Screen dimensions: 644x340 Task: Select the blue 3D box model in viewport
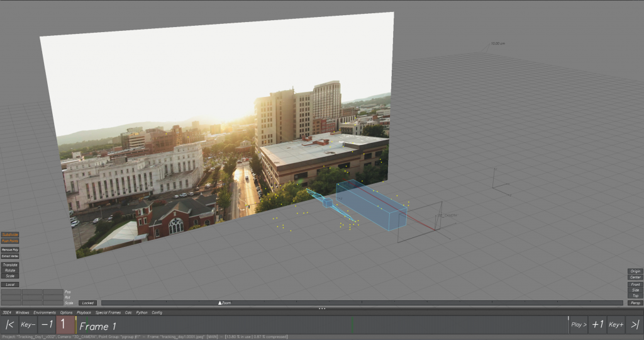(x=370, y=206)
